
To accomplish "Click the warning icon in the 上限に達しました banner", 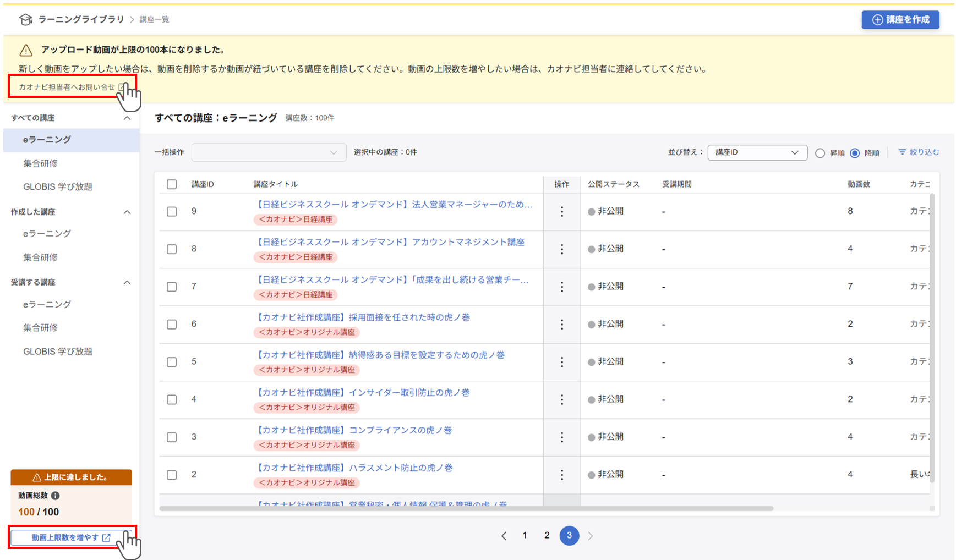I will pyautogui.click(x=36, y=476).
